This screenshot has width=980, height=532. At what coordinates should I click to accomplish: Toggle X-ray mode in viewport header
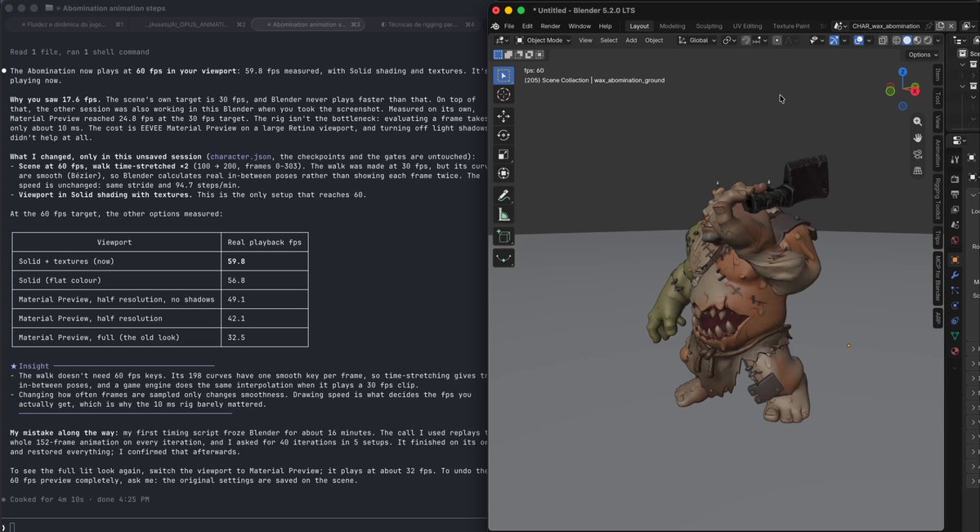click(883, 40)
